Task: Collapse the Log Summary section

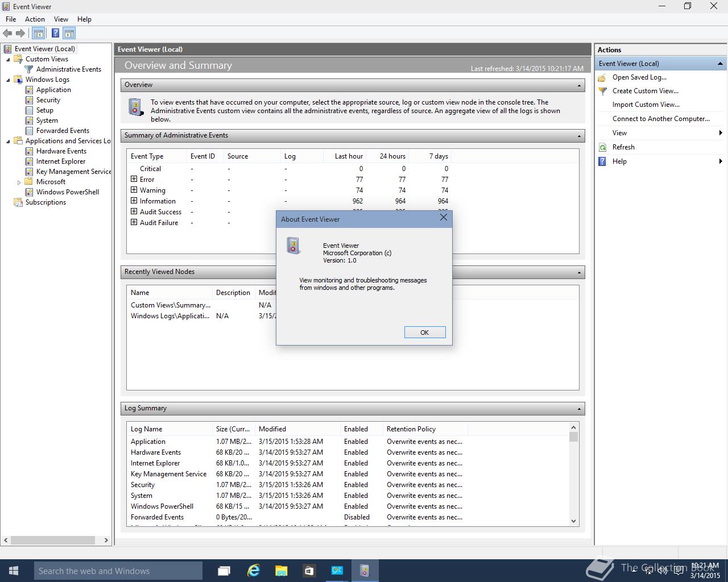Action: point(579,409)
